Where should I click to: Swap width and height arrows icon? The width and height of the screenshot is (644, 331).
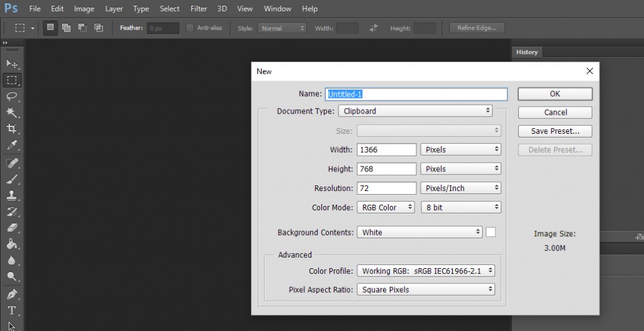click(x=374, y=28)
